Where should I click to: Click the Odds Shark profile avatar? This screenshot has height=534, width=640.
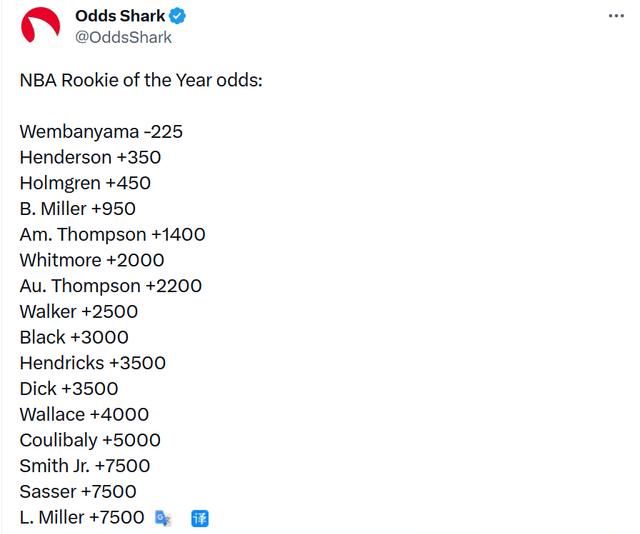click(x=40, y=26)
